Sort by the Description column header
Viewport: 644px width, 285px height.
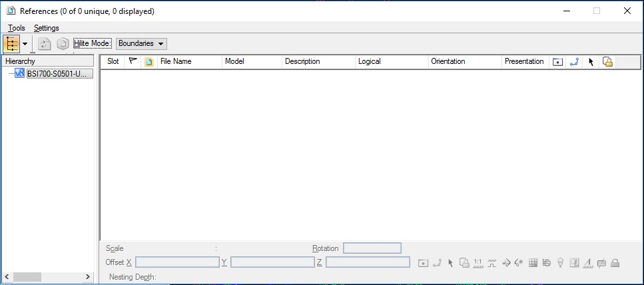[x=318, y=62]
